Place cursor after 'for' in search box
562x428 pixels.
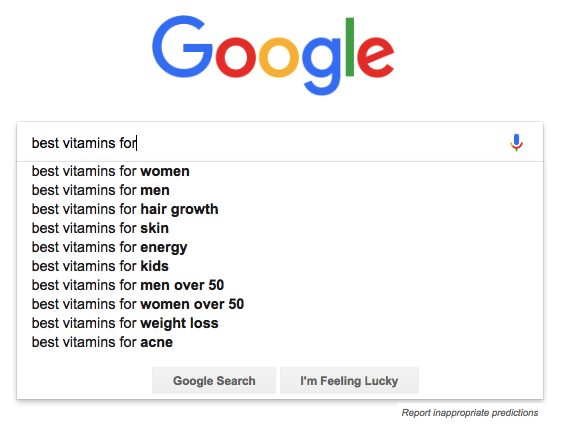tap(137, 143)
